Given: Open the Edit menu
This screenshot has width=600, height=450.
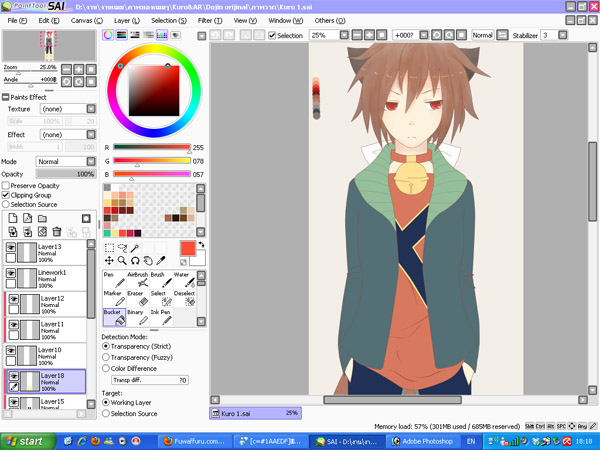Looking at the screenshot, I should [49, 20].
